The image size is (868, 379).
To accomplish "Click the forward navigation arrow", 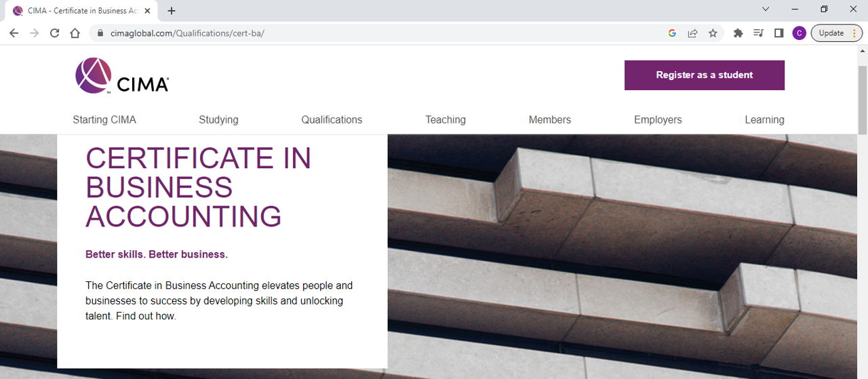I will pyautogui.click(x=35, y=33).
